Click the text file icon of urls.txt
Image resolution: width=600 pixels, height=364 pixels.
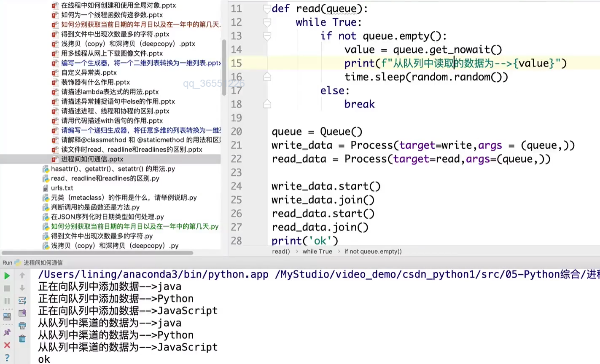click(46, 188)
